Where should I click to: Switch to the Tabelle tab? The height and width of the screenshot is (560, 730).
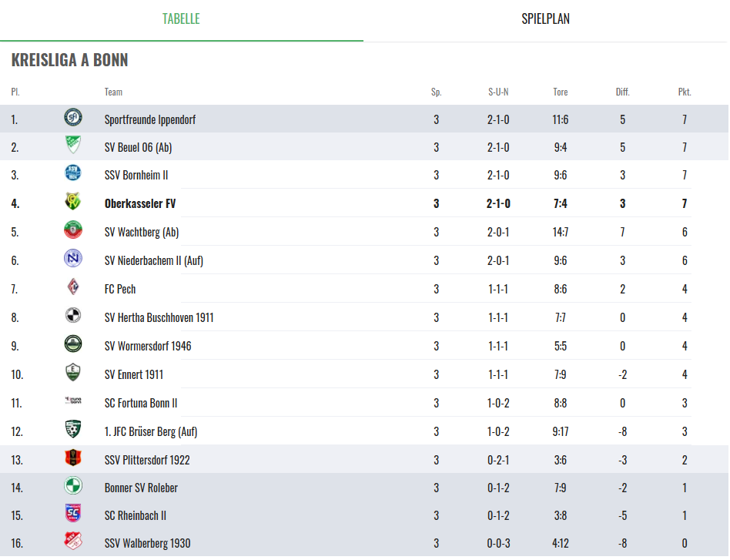(181, 19)
